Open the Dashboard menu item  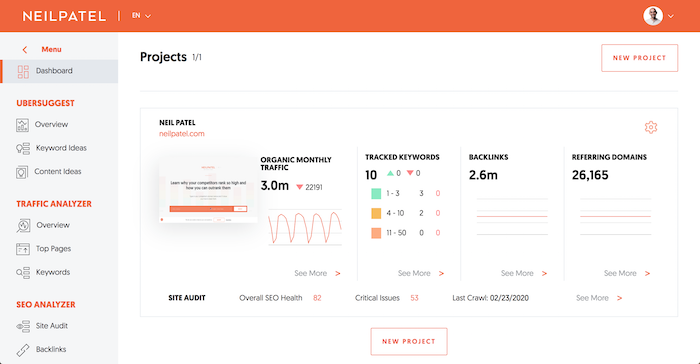[x=59, y=71]
